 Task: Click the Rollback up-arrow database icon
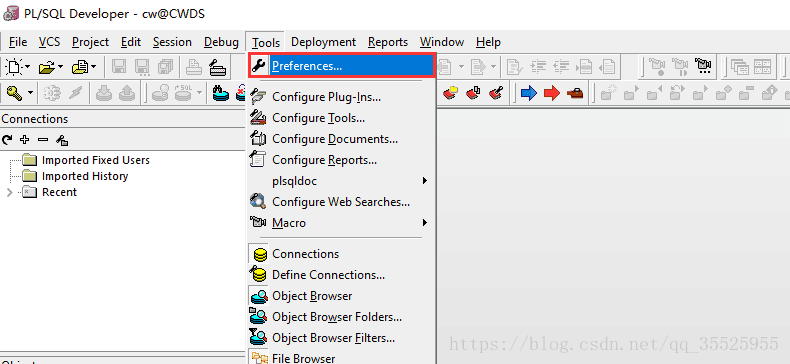[x=126, y=93]
